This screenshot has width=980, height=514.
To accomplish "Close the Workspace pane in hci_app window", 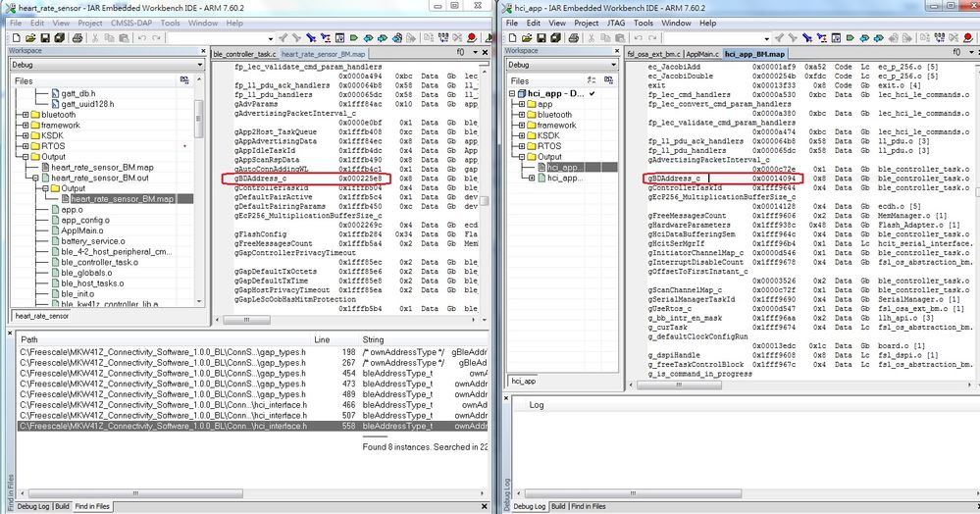I will click(617, 51).
